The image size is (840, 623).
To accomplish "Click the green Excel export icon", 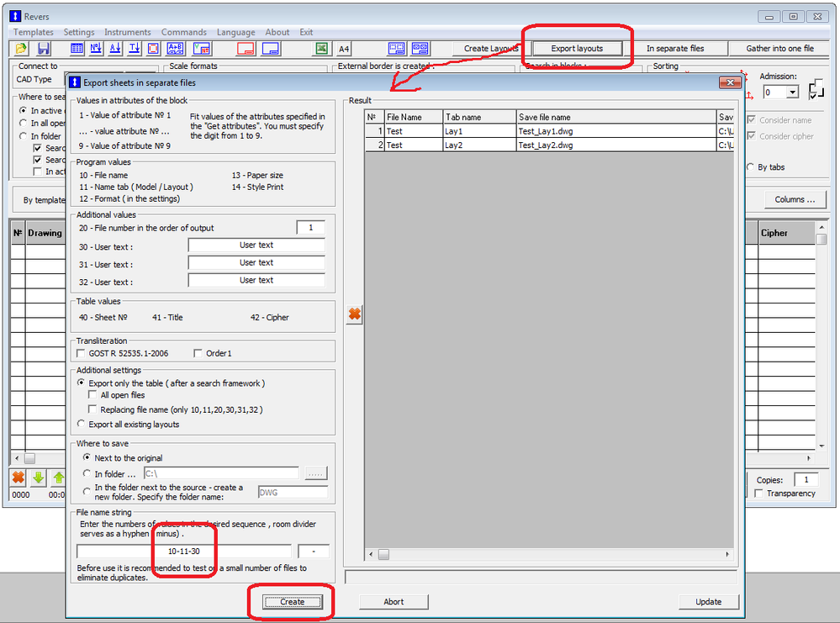I will pyautogui.click(x=321, y=49).
